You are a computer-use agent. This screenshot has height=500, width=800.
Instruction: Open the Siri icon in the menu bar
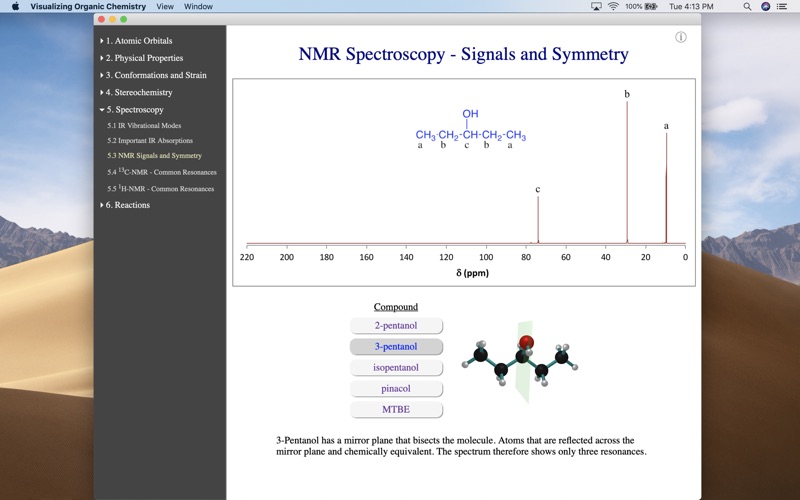click(x=765, y=7)
